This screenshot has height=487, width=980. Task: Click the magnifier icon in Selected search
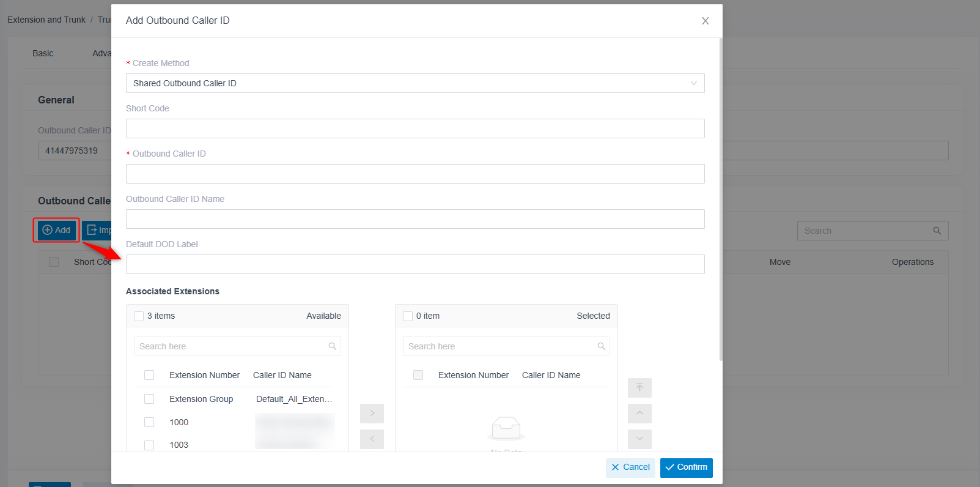pos(602,346)
